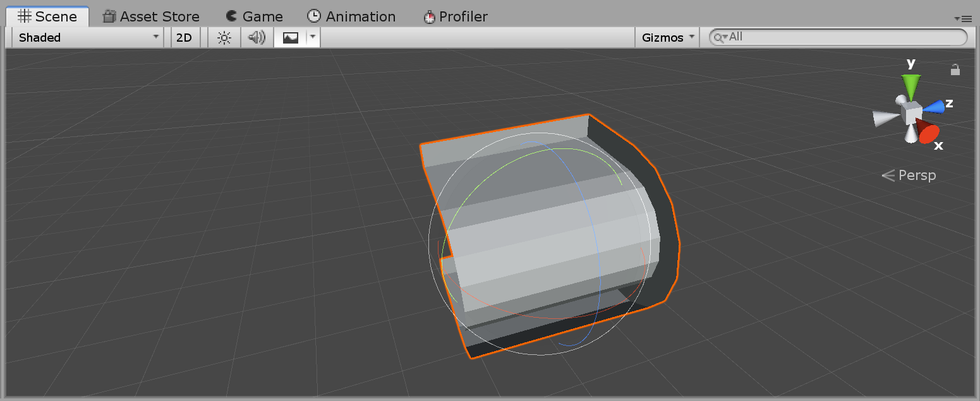Viewport: 980px width, 401px height.
Task: Open the Shaded draw mode dropdown
Action: pyautogui.click(x=89, y=37)
